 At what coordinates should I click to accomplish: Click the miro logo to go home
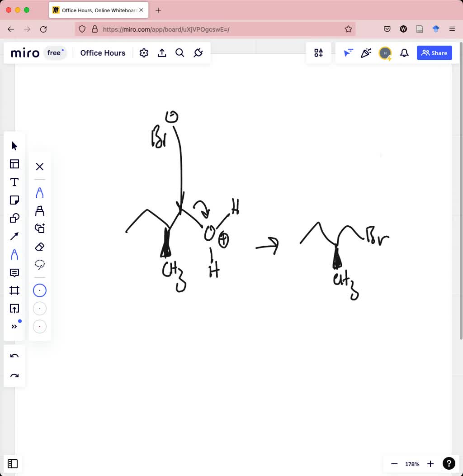click(x=25, y=53)
